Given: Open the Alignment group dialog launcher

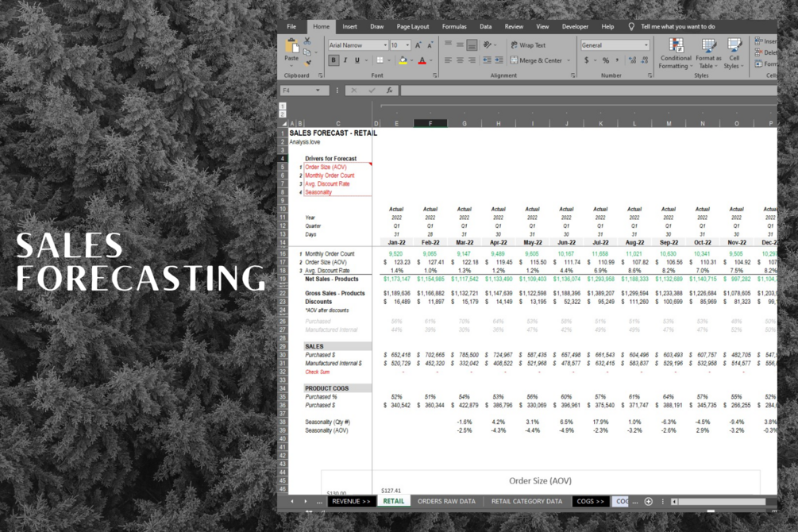Looking at the screenshot, I should pos(573,75).
